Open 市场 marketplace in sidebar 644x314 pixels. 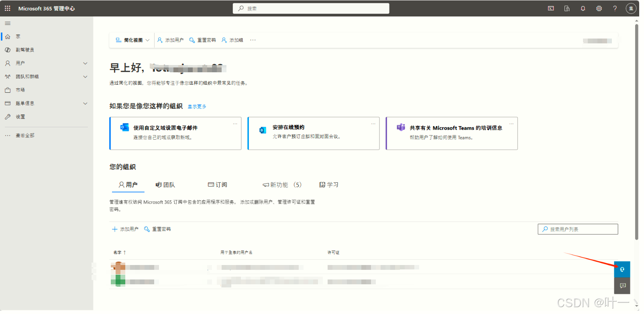tap(47, 90)
